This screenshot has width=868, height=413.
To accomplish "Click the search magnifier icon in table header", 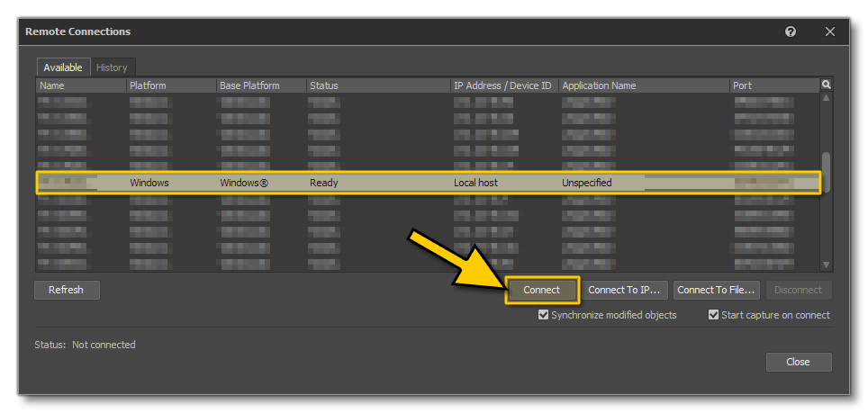I will (826, 85).
